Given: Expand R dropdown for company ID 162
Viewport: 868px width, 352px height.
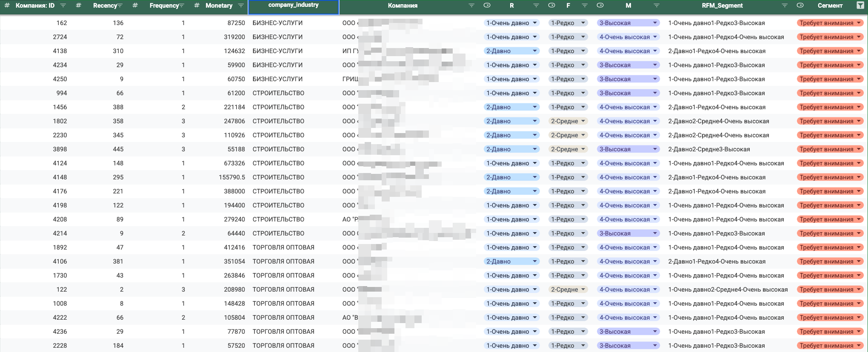Looking at the screenshot, I should click(x=534, y=23).
